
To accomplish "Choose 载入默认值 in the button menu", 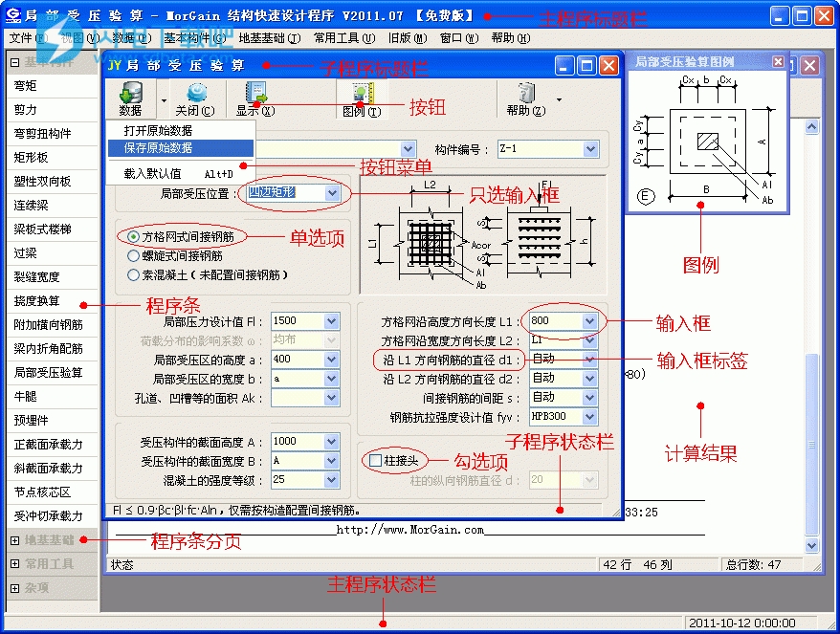I will click(x=181, y=173).
